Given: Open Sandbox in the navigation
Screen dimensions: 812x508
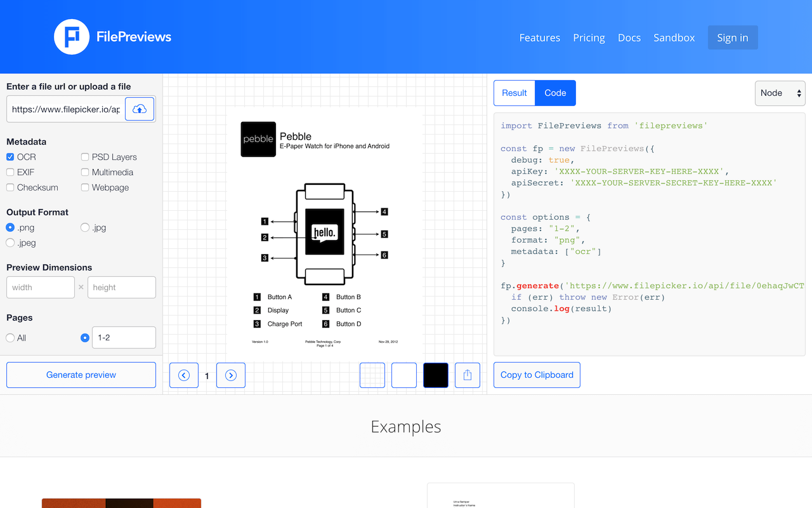Looking at the screenshot, I should [674, 37].
